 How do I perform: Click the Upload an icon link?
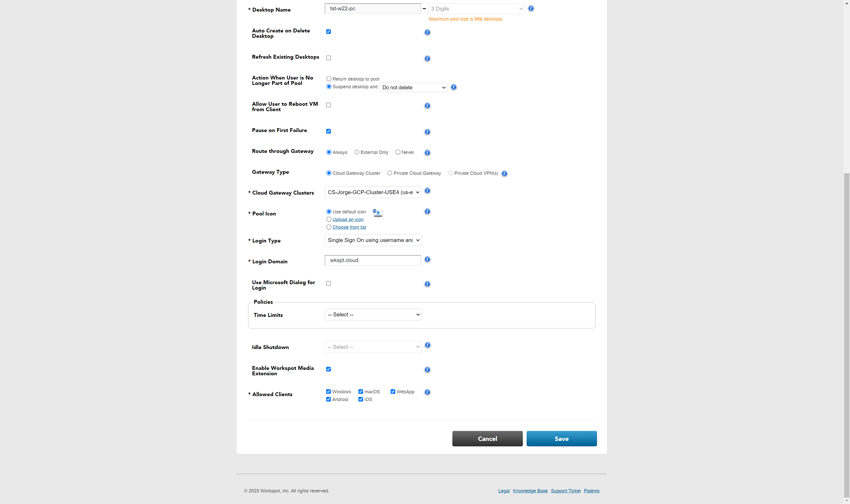[348, 220]
